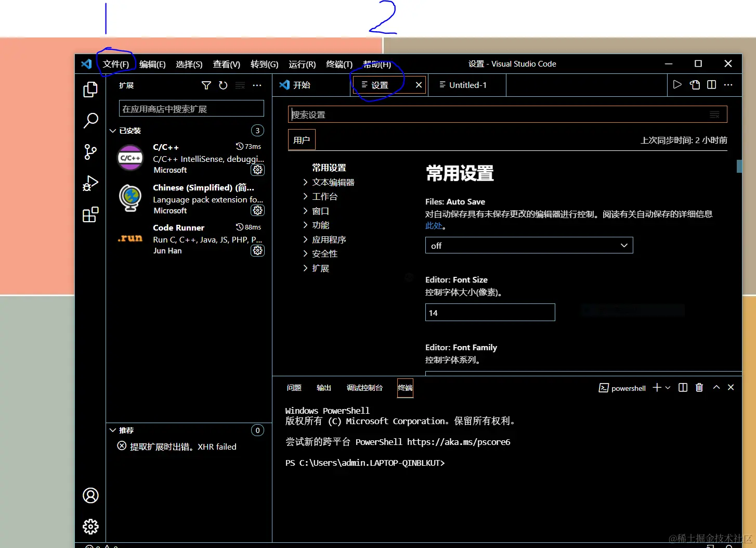Open the 文件(F) menu
The height and width of the screenshot is (548, 756).
click(116, 64)
